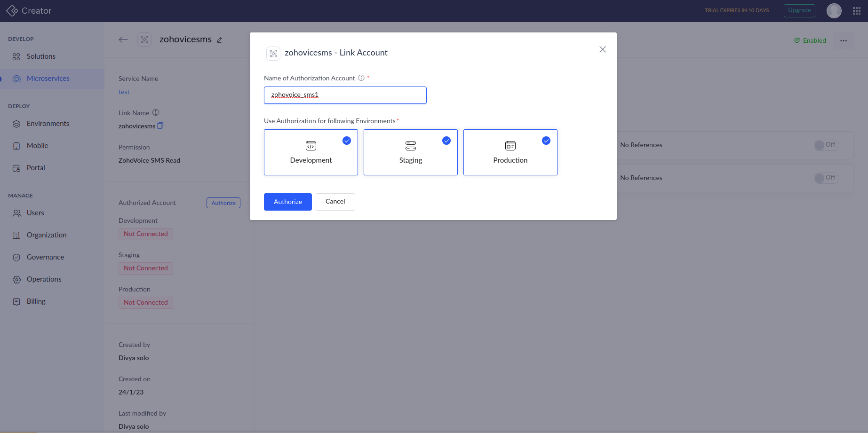
Task: Go to Environments page
Action: point(48,124)
